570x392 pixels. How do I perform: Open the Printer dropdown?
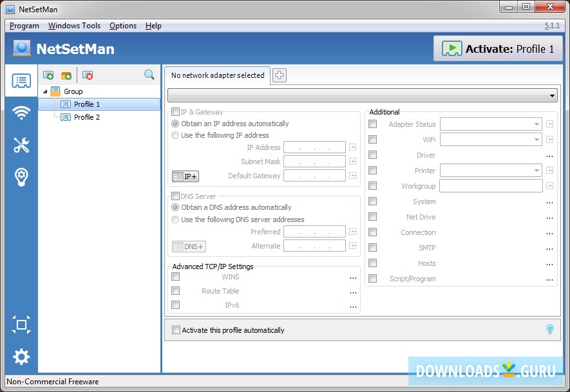click(491, 171)
